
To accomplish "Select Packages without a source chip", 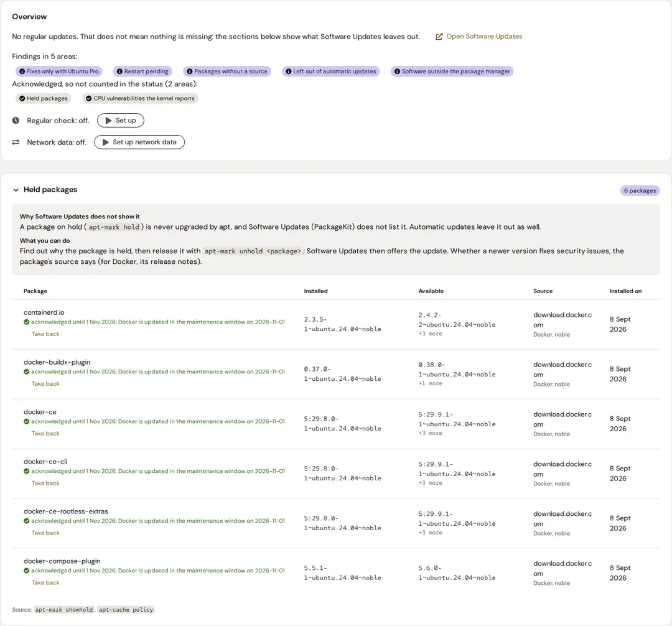I will pos(226,72).
